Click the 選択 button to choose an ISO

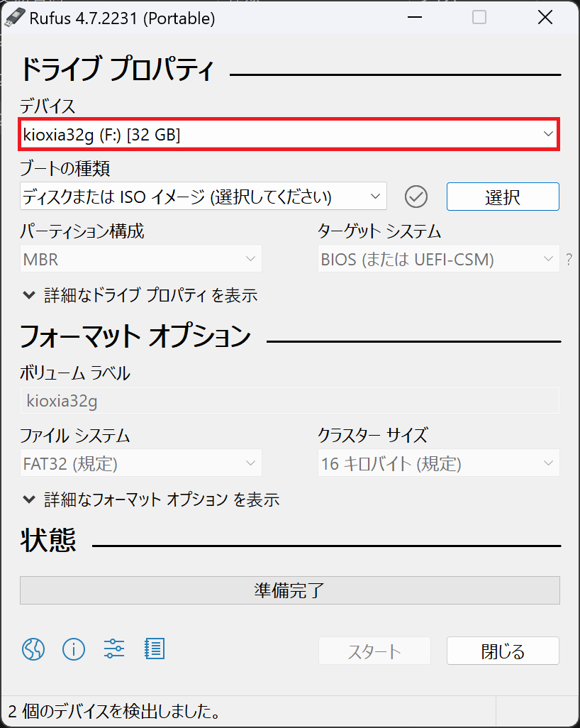[x=503, y=197]
